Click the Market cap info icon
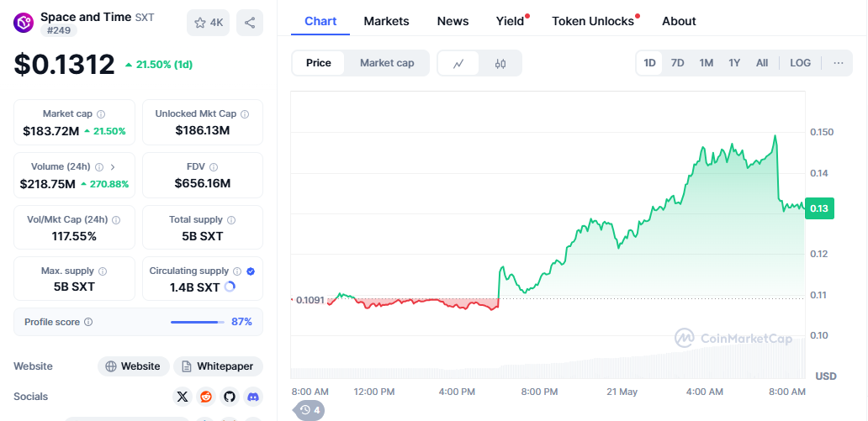The height and width of the screenshot is (421, 868). point(101,114)
